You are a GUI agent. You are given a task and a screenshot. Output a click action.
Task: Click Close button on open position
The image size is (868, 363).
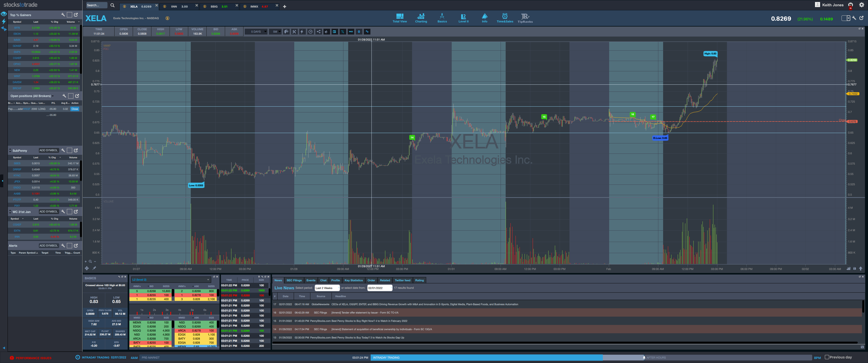(75, 109)
